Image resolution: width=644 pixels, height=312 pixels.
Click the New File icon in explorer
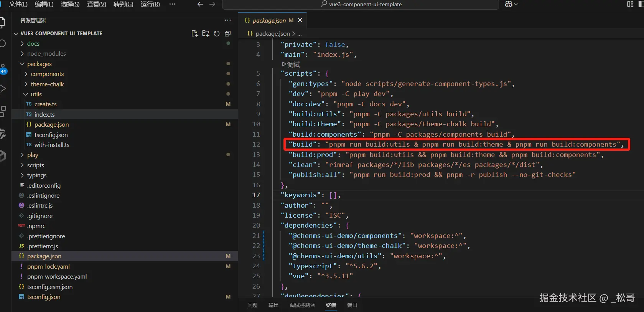pyautogui.click(x=194, y=34)
